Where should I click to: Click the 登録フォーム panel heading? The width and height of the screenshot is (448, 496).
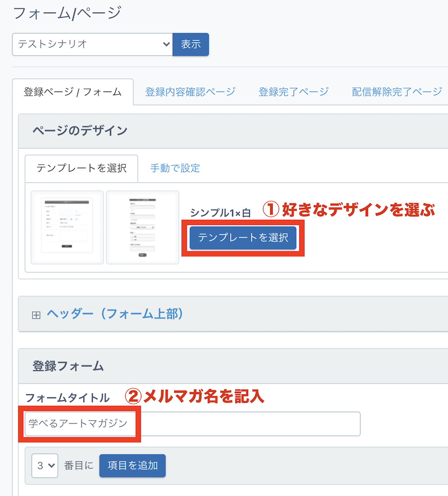coord(68,366)
